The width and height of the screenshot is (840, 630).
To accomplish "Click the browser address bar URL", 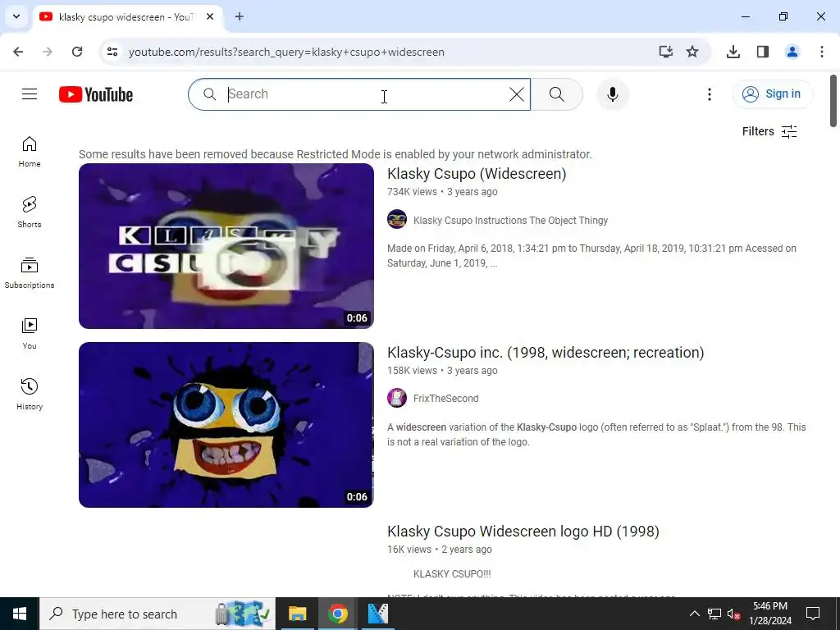I will click(x=286, y=52).
